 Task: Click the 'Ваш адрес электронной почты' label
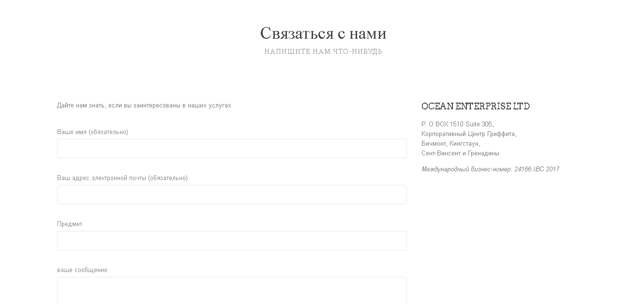click(122, 178)
